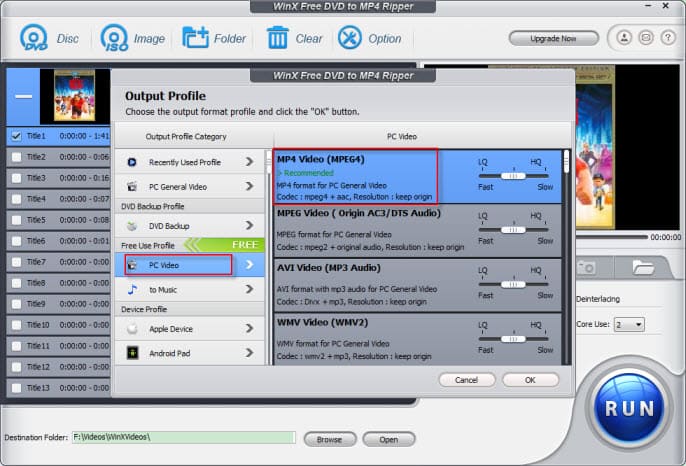Adjust AVI Video quality slider
The width and height of the screenshot is (686, 466).
[513, 284]
